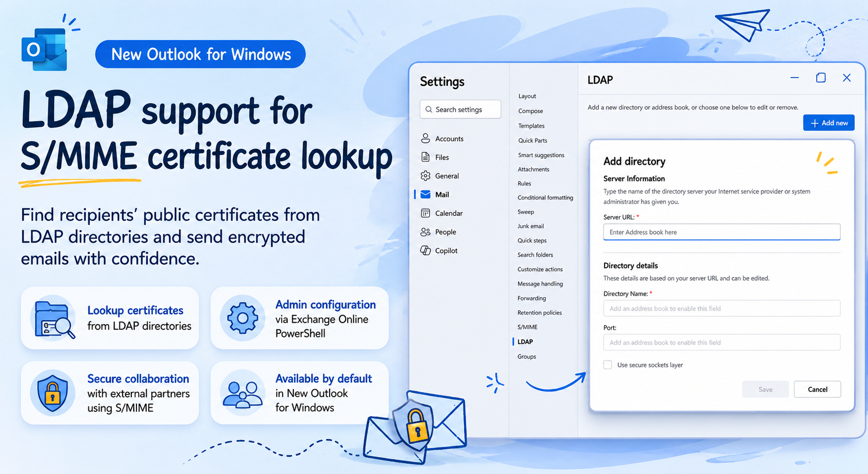Click the greyed Save button
Screen dimensions: 868x474
tap(765, 389)
